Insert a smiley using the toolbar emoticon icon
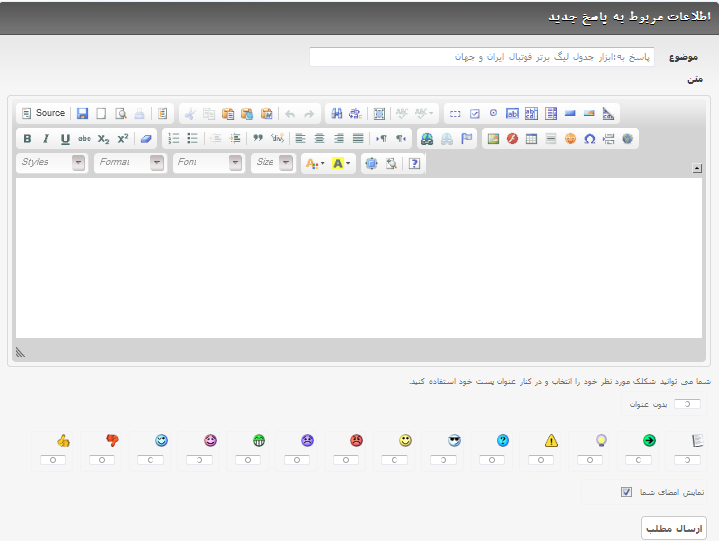Image resolution: width=719 pixels, height=541 pixels. (x=570, y=139)
